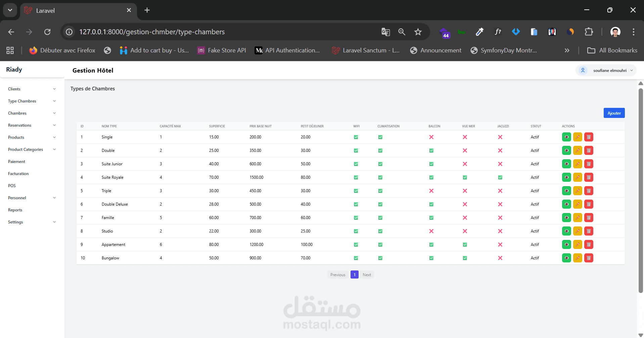Delete the Suite Junior room type
The height and width of the screenshot is (338, 644).
click(589, 164)
